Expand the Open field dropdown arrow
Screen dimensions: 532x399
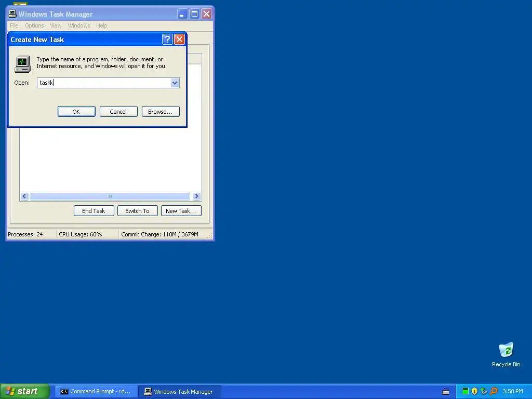(175, 83)
